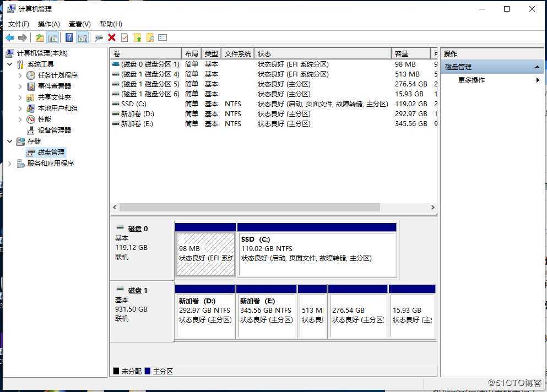Sort by the 文件系统 column header
The height and width of the screenshot is (392, 547).
[237, 54]
